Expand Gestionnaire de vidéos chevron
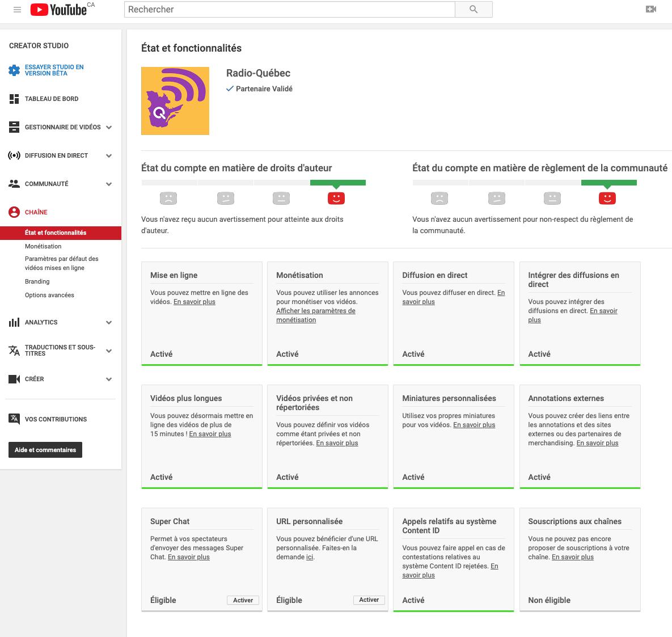 tap(109, 127)
